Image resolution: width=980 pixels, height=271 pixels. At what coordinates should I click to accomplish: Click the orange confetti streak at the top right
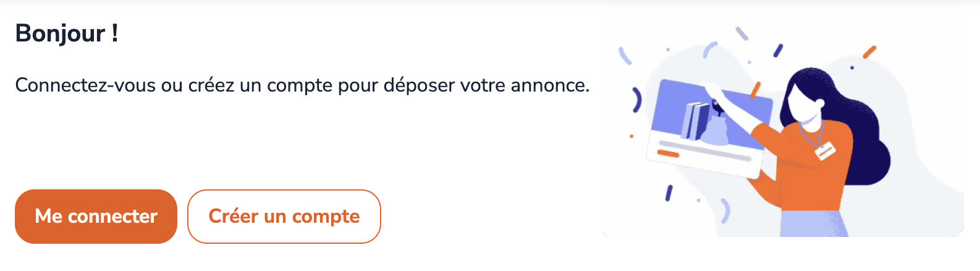pos(869,52)
